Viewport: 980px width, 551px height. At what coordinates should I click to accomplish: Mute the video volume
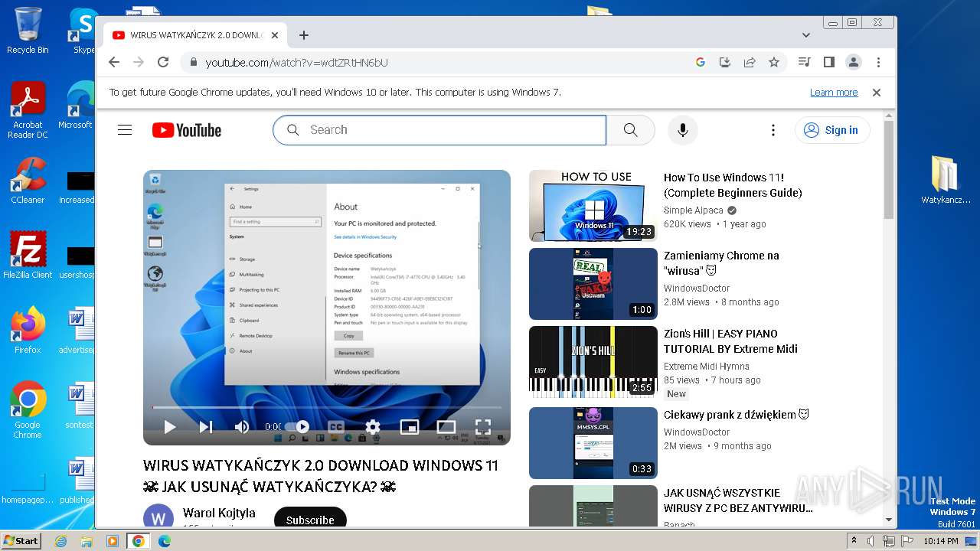click(242, 427)
